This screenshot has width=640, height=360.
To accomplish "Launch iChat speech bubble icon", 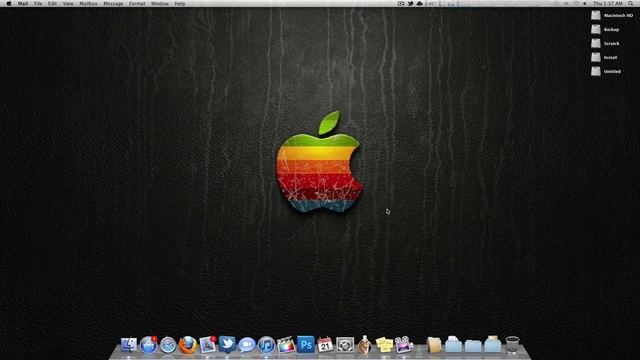I will click(247, 345).
